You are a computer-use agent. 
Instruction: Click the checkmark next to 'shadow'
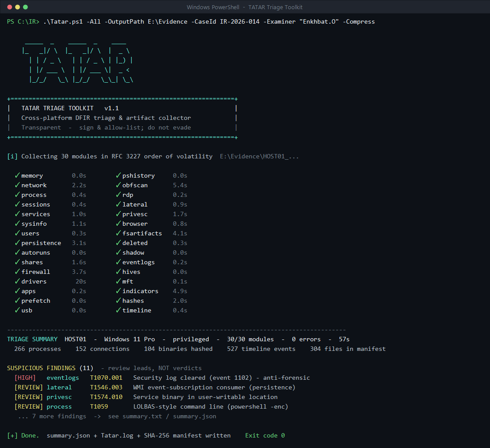pyautogui.click(x=119, y=252)
